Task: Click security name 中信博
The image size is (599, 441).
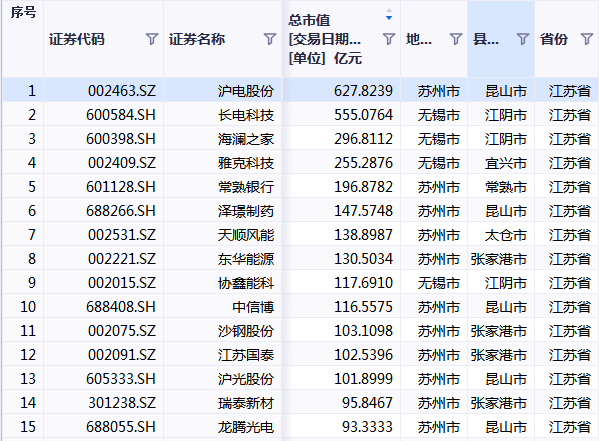Action: [253, 307]
